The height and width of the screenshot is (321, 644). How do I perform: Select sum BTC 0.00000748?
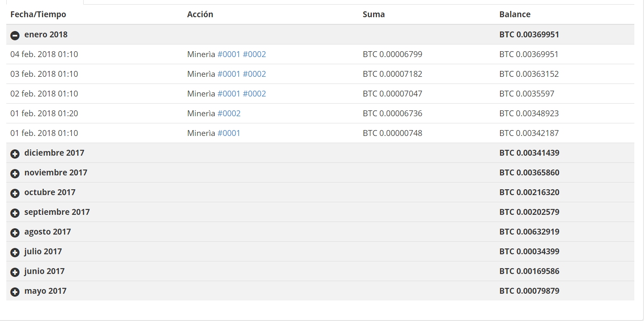[392, 133]
